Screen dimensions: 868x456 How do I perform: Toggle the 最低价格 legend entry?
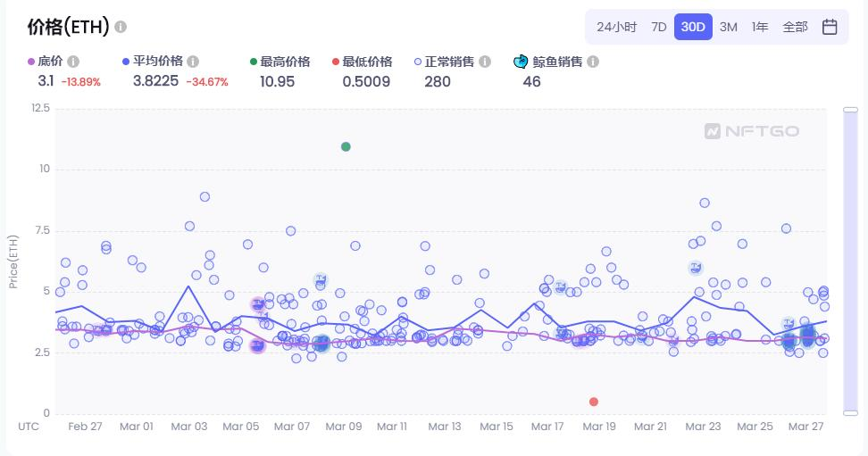click(362, 62)
